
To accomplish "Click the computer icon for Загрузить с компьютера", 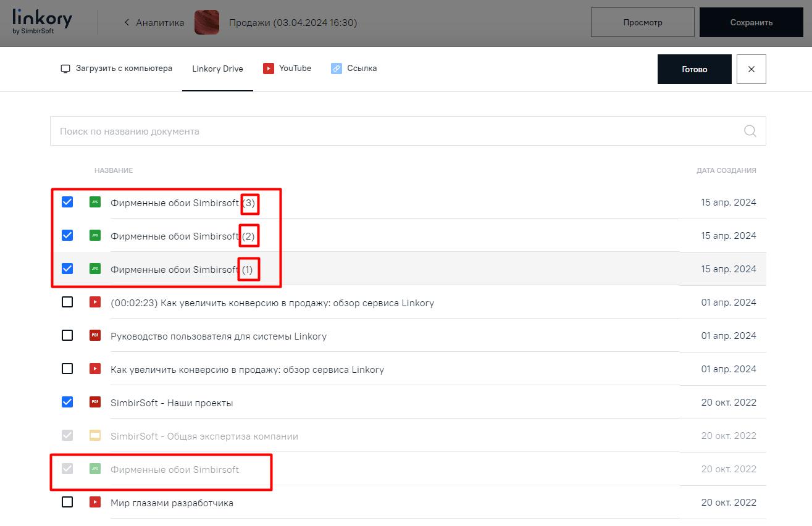I will [65, 69].
